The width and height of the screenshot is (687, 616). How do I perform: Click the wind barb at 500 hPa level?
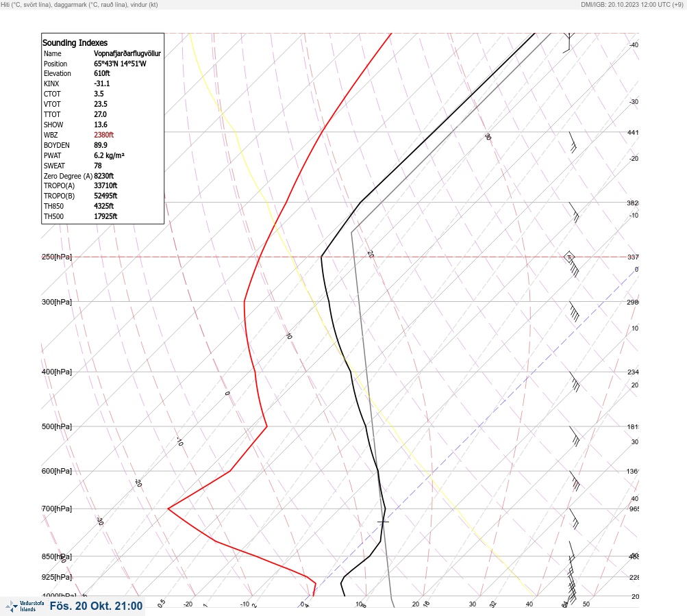(x=575, y=436)
